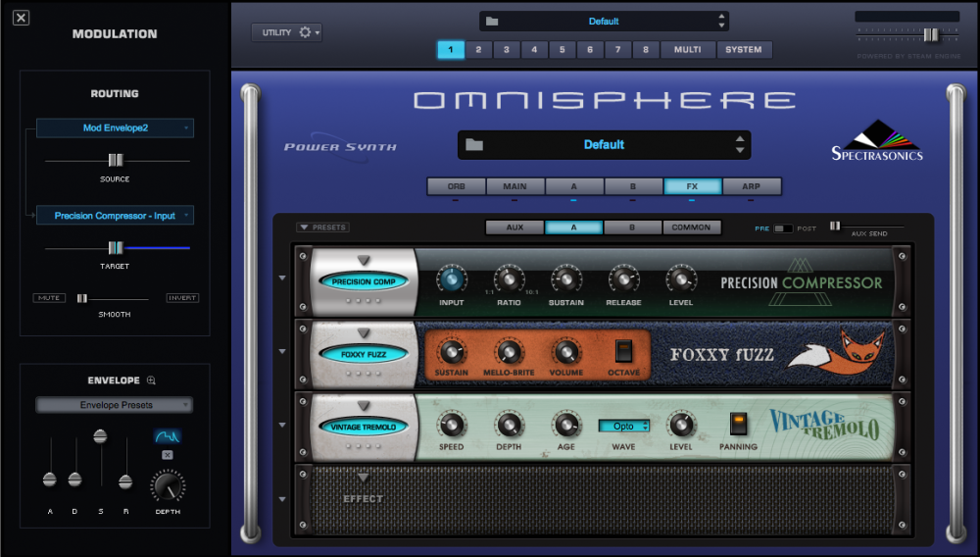
Task: Expand arrow left of Precision Comp rack
Action: pos(282,278)
